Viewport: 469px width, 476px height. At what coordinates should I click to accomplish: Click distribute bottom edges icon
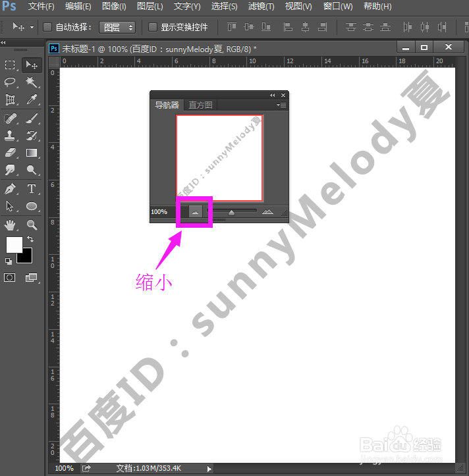385,27
